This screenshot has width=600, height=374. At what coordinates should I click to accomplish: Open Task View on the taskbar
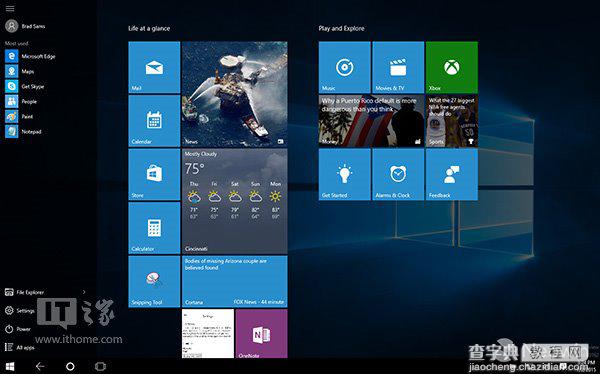[100, 366]
